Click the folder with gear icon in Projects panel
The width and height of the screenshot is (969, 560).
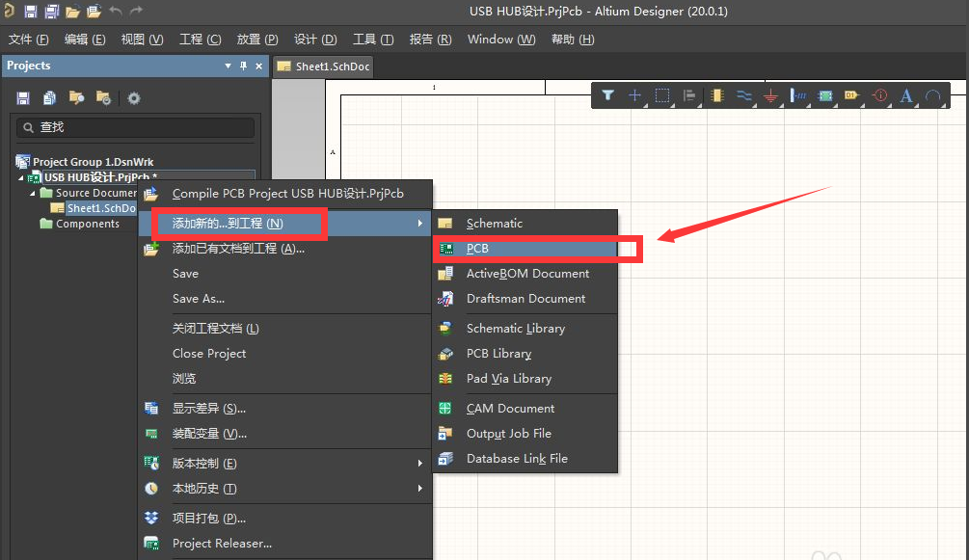[103, 97]
